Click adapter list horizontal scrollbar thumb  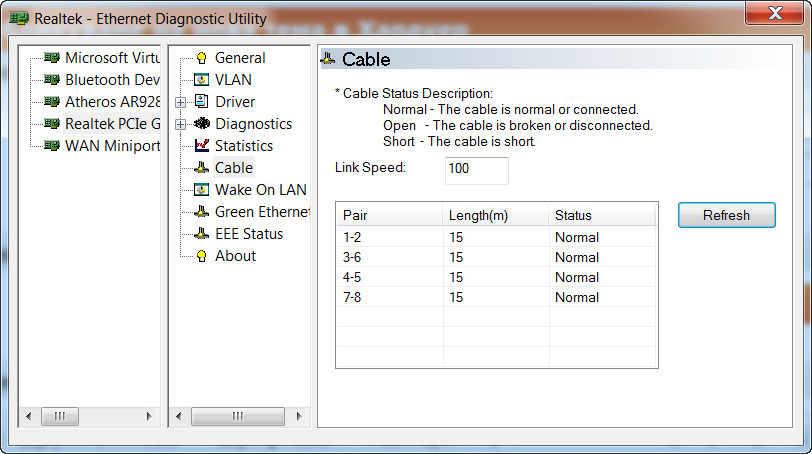coord(60,416)
